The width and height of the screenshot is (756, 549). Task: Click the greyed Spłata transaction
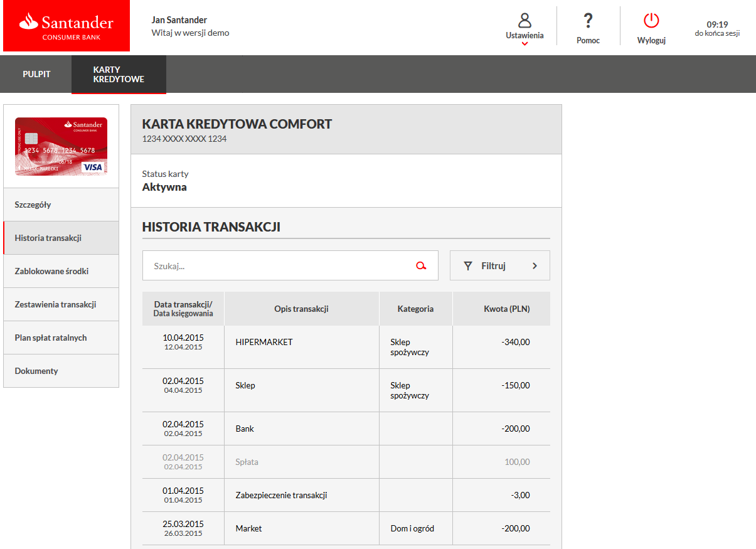click(247, 462)
